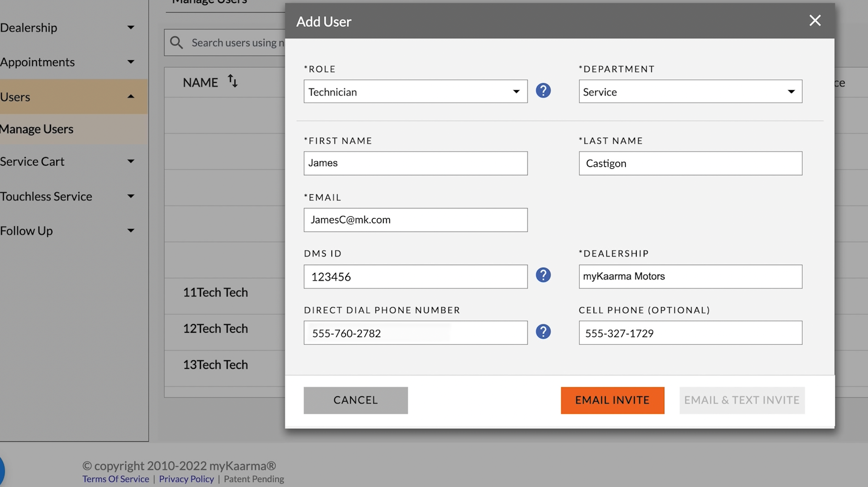Click the DMS ID field 123456
Viewport: 868px width, 487px height.
tap(416, 276)
